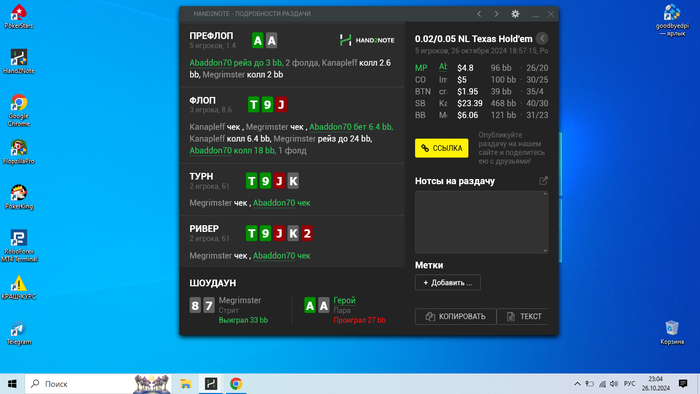Click the taskbar Поиск search box
Screen dimensions: 700x394
point(98,384)
